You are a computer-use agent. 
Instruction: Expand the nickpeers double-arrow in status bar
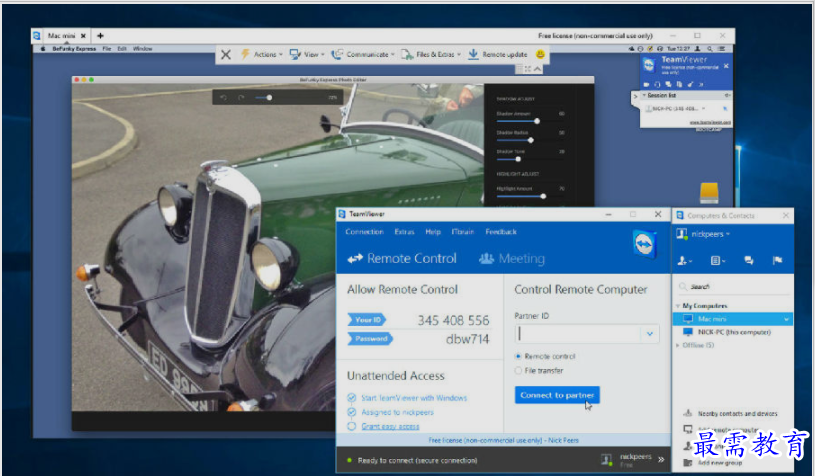(661, 459)
